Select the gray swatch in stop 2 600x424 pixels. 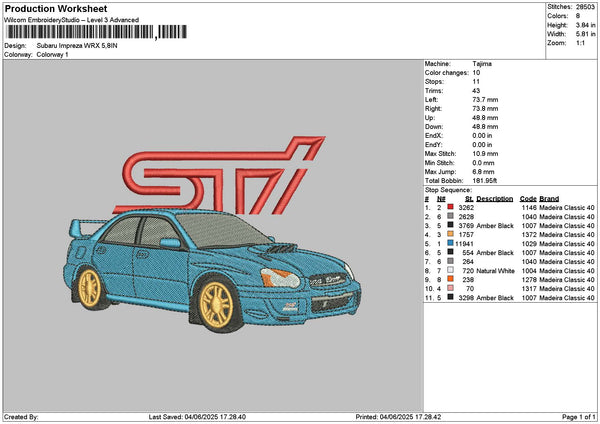452,216
